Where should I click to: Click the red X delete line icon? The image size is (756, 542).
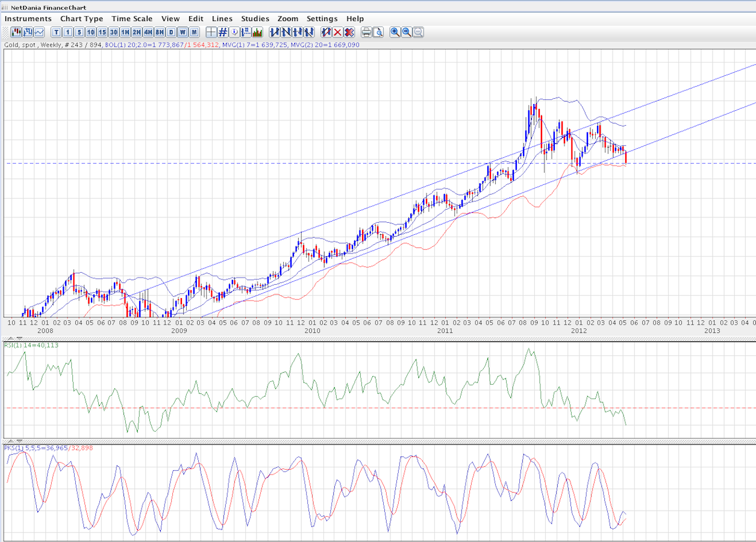pos(337,32)
